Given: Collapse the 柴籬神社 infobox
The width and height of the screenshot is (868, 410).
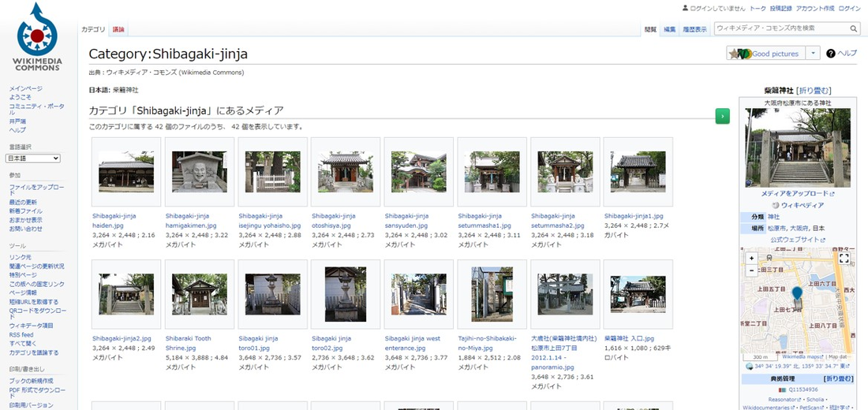Looking at the screenshot, I should tap(814, 91).
